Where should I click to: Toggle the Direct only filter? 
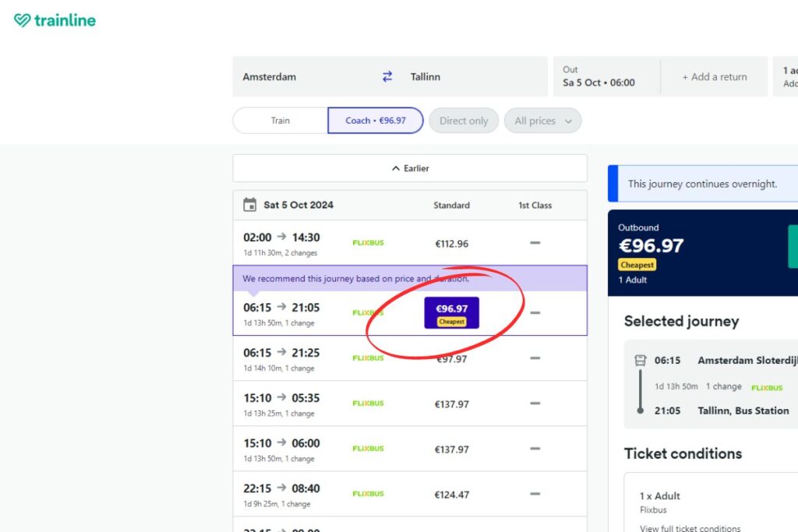(464, 121)
